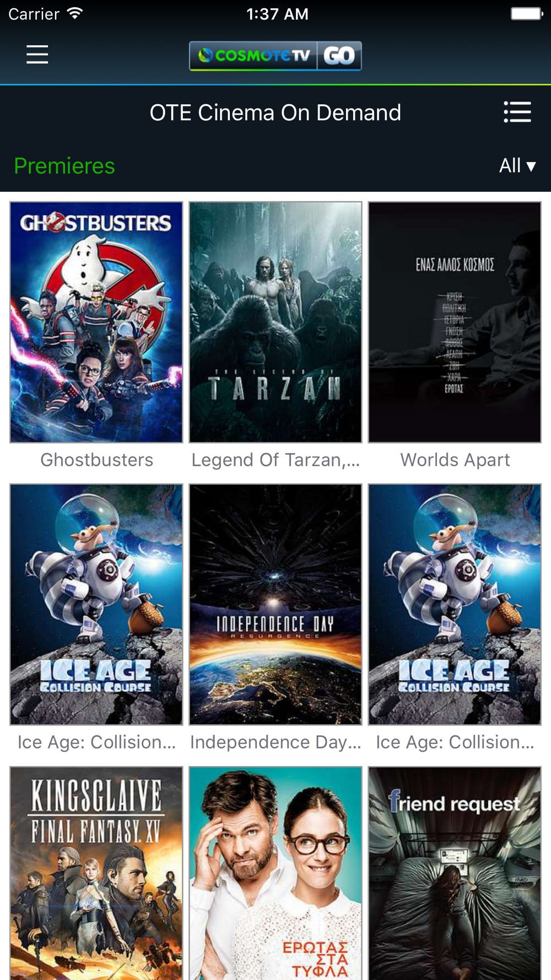The image size is (551, 980).
Task: Tap the Cosmote TV GO logo
Action: coord(275,56)
